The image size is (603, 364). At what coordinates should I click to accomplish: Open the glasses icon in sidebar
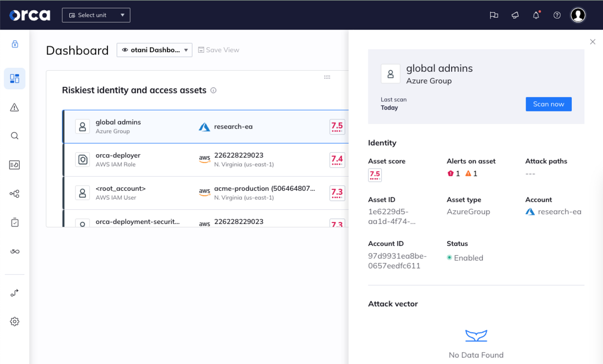pyautogui.click(x=15, y=251)
